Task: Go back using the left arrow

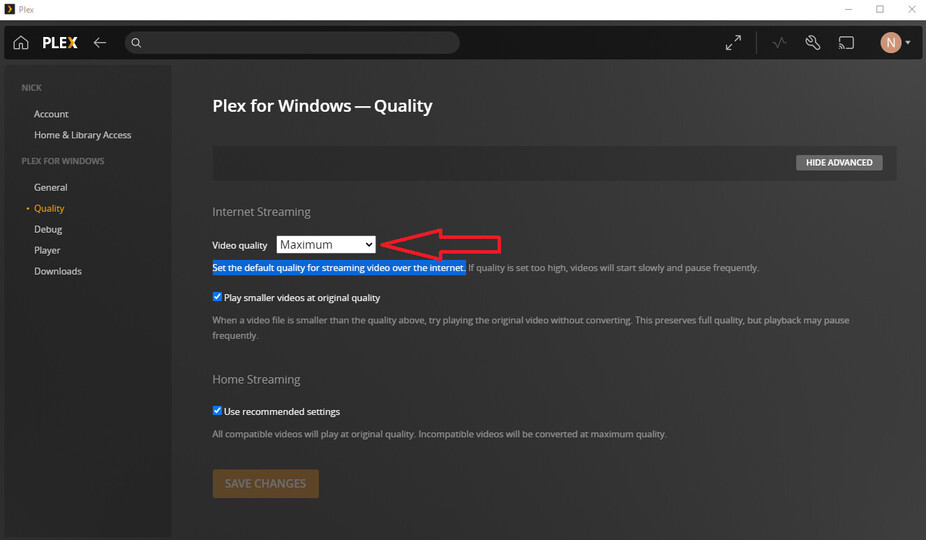Action: click(x=100, y=43)
